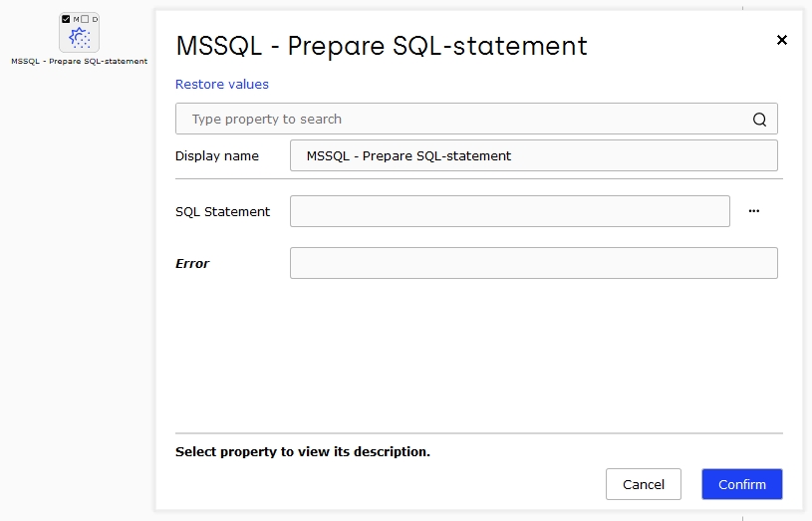Confirm the property settings
This screenshot has width=812, height=521.
coord(741,484)
